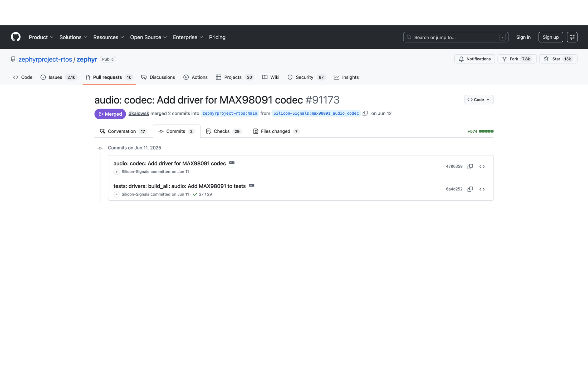Open the Resources dropdown
Image resolution: width=588 pixels, height=368 pixels.
[x=108, y=37]
